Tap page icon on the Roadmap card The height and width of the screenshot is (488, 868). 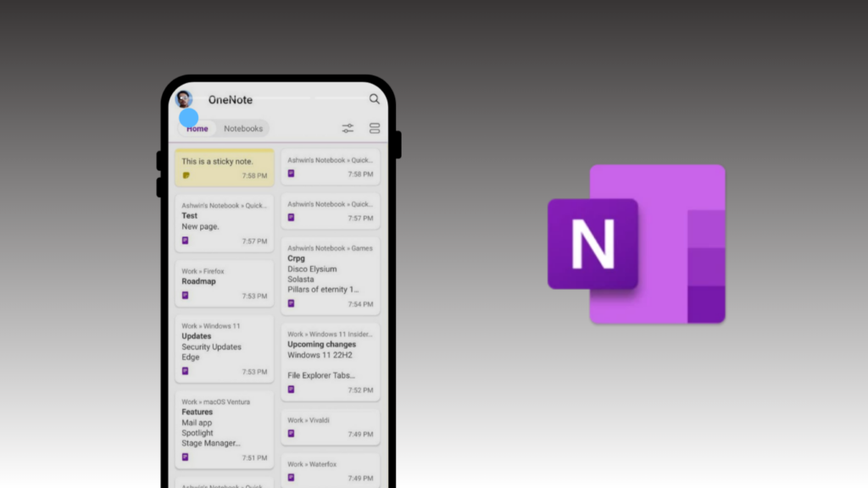[186, 296]
